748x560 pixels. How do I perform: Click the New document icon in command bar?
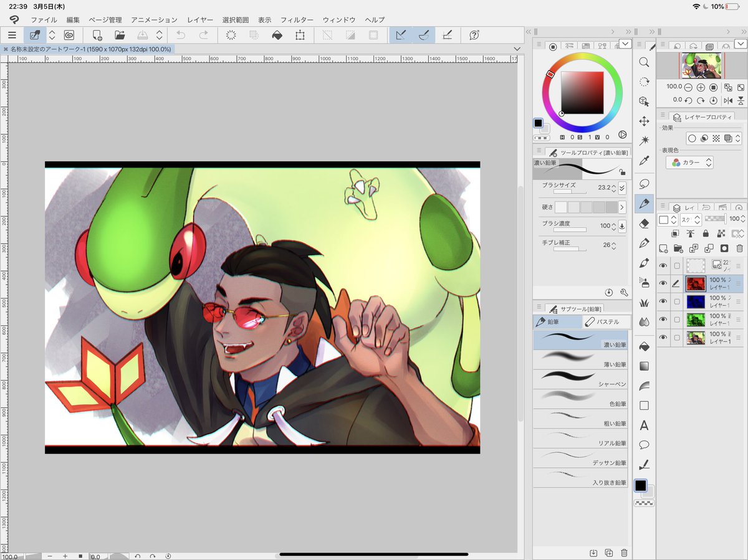click(x=97, y=36)
